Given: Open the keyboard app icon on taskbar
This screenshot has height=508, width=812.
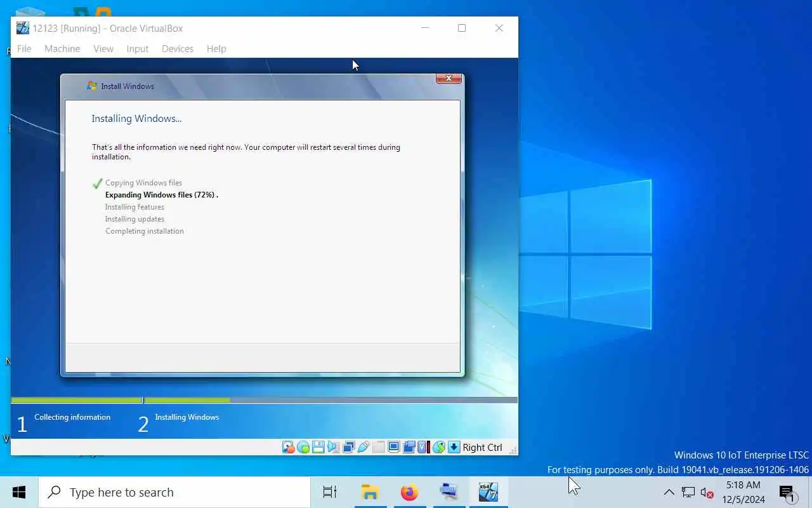Looking at the screenshot, I should point(449,492).
